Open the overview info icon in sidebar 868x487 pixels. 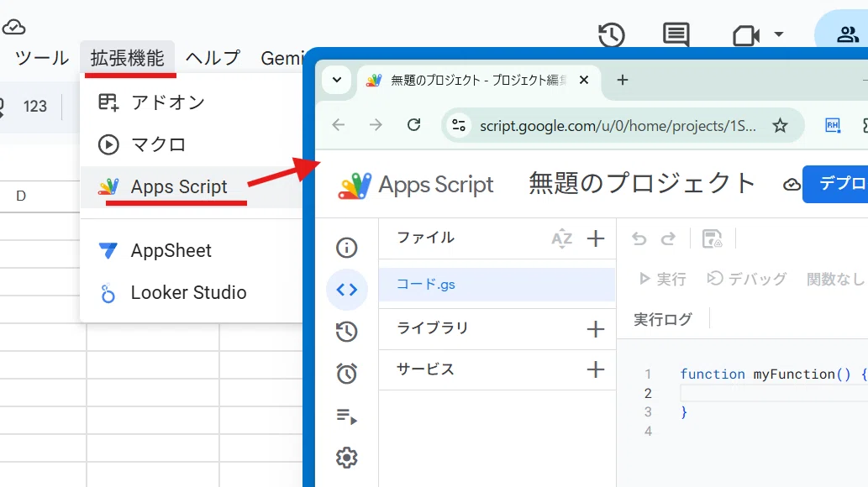click(x=346, y=248)
